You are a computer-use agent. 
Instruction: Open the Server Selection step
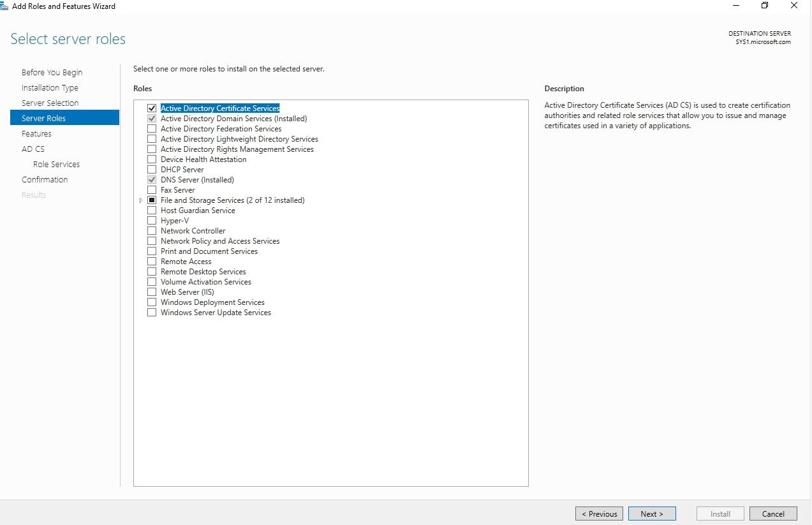click(x=50, y=103)
